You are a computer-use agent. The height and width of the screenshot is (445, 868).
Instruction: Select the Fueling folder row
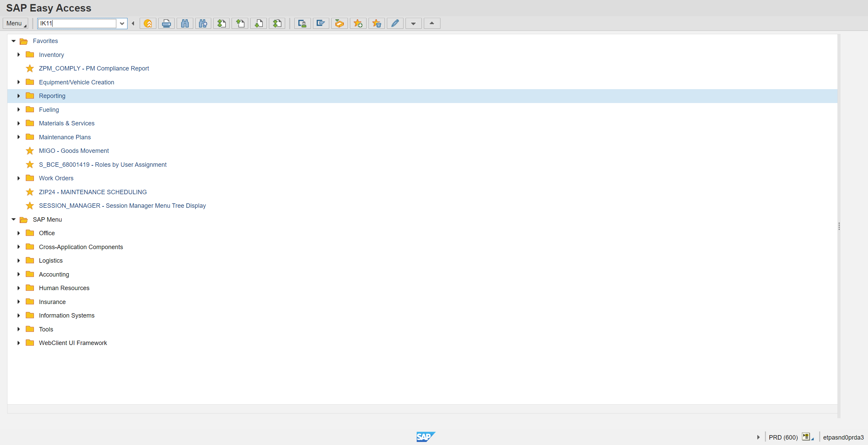49,110
